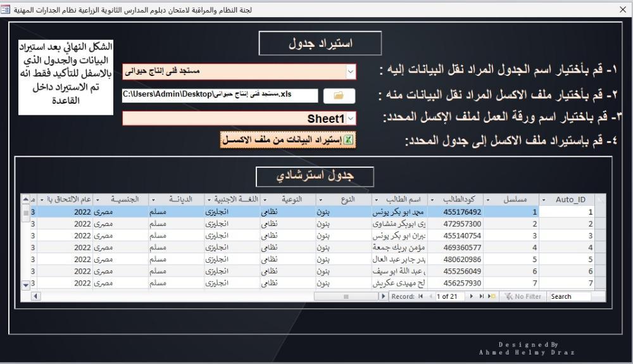Click the select-all corner of the datasheet
This screenshot has width=633, height=364.
click(x=601, y=199)
